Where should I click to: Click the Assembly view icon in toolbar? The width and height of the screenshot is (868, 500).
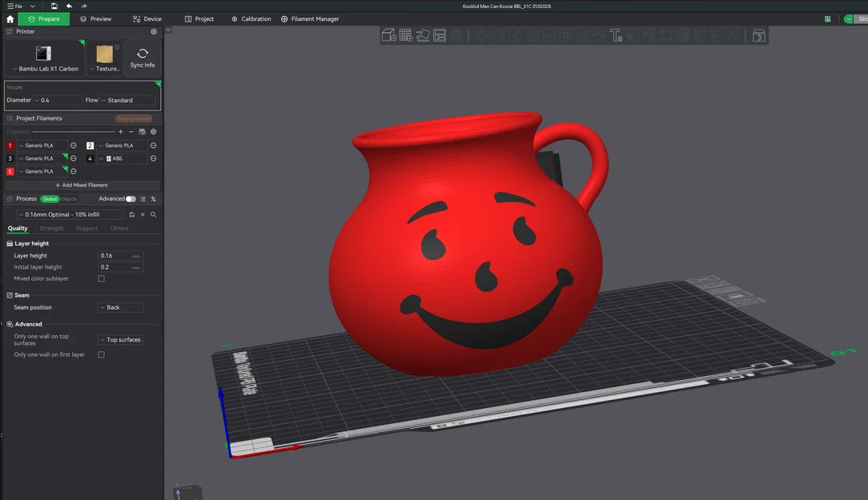click(x=759, y=35)
